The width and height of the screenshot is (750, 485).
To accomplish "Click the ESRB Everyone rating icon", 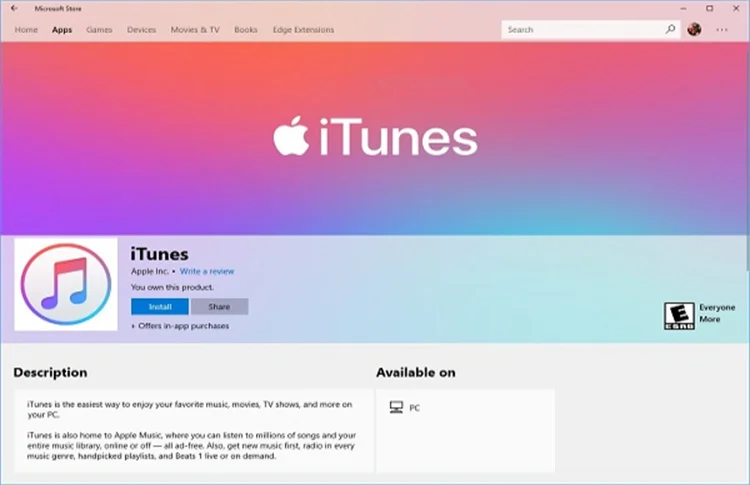I will 679,316.
